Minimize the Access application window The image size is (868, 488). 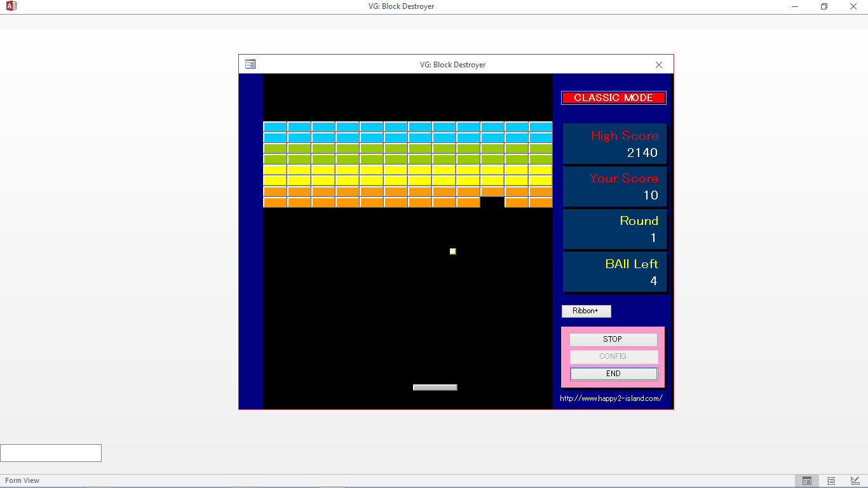795,6
